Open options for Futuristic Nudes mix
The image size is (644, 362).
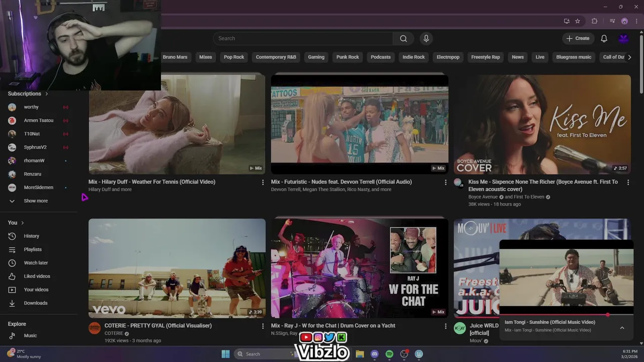point(445,183)
